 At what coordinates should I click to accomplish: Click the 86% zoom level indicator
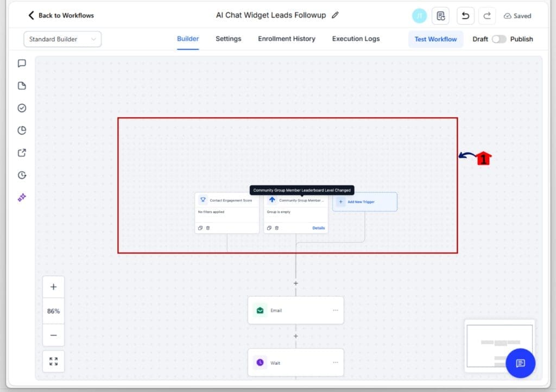53,311
